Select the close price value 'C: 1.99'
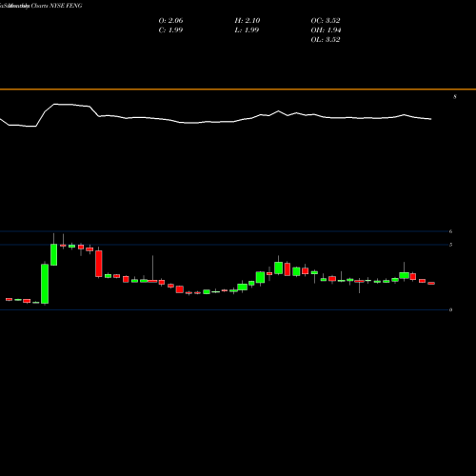 170,30
